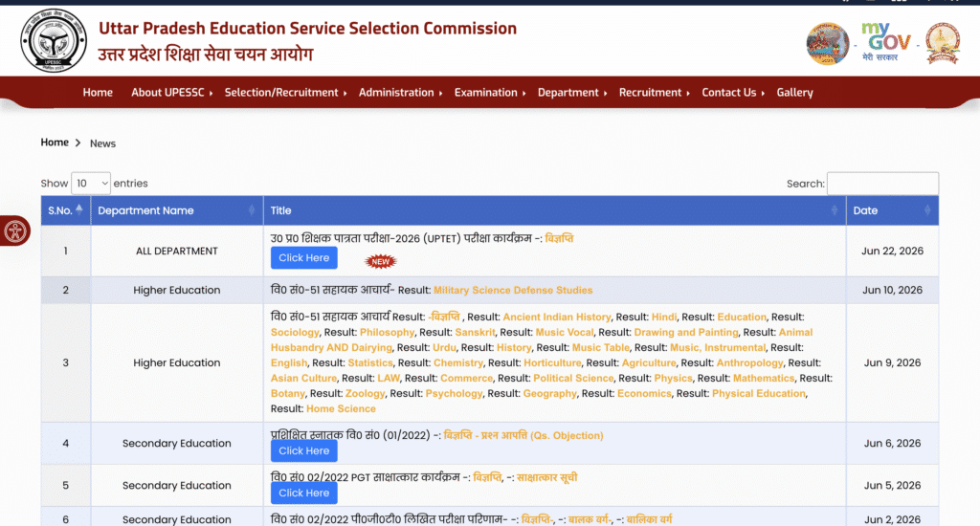
Task: Expand Selection/Recruitment menu
Action: [285, 93]
